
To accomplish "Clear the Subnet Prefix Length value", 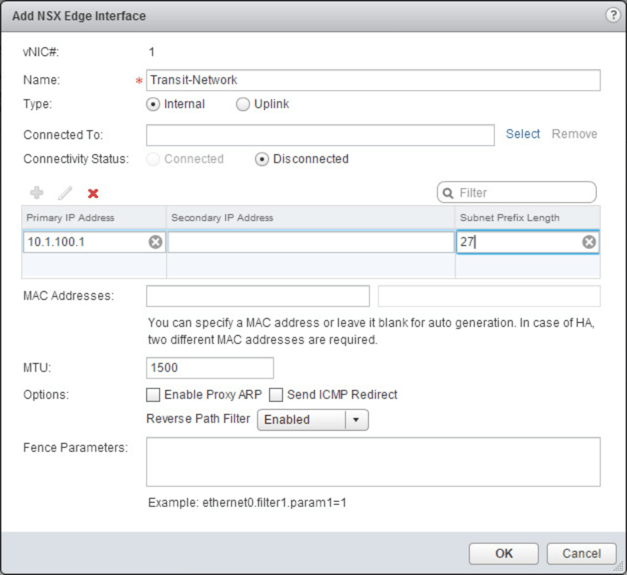I will click(x=589, y=242).
